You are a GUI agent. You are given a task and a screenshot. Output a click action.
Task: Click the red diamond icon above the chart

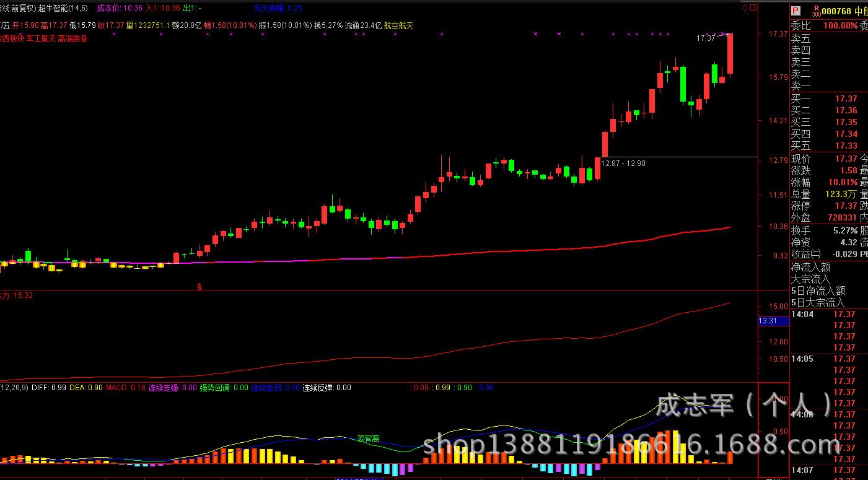click(746, 8)
